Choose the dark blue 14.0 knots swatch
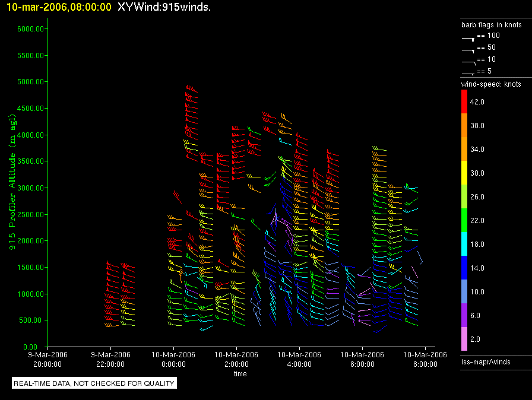Viewport: 532px width, 400px height. point(464,268)
